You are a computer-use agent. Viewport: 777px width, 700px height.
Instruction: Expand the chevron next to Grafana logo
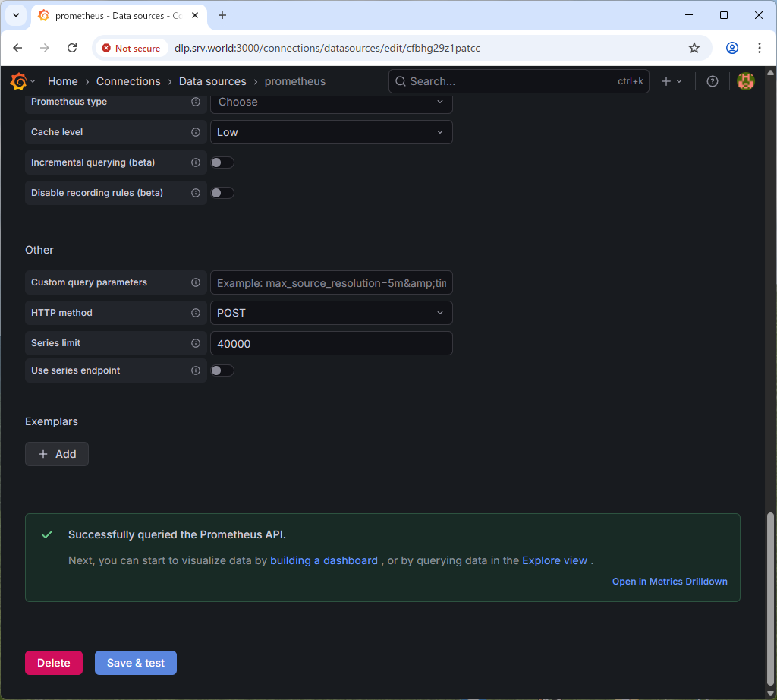pyautogui.click(x=33, y=81)
